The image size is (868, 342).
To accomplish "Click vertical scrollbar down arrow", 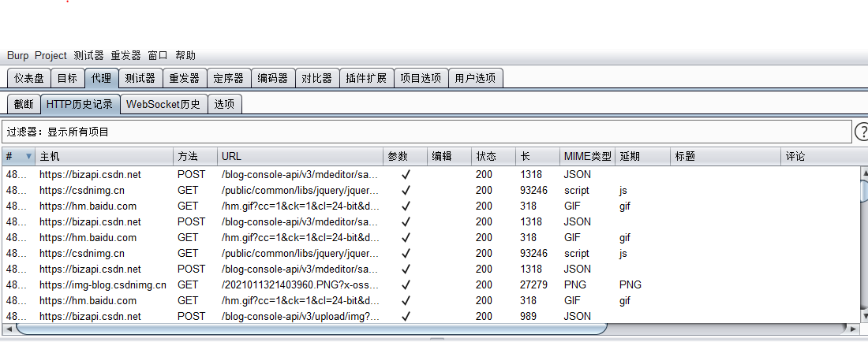I will (864, 318).
